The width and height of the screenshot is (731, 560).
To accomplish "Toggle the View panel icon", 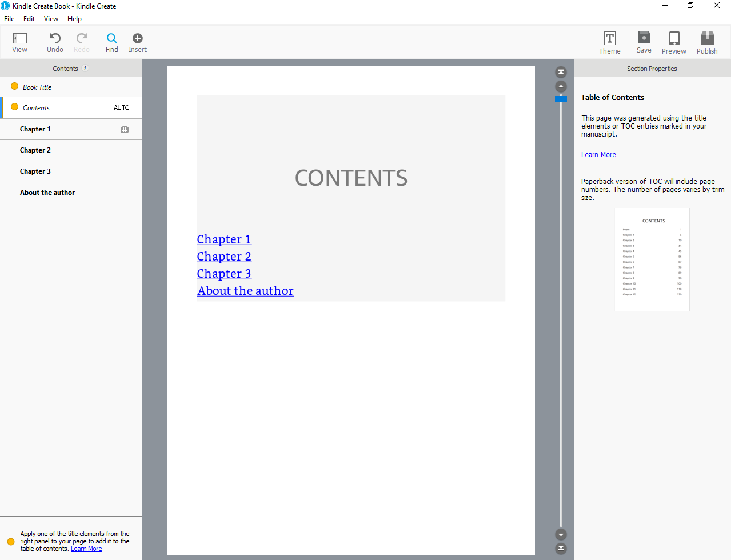I will pyautogui.click(x=19, y=41).
